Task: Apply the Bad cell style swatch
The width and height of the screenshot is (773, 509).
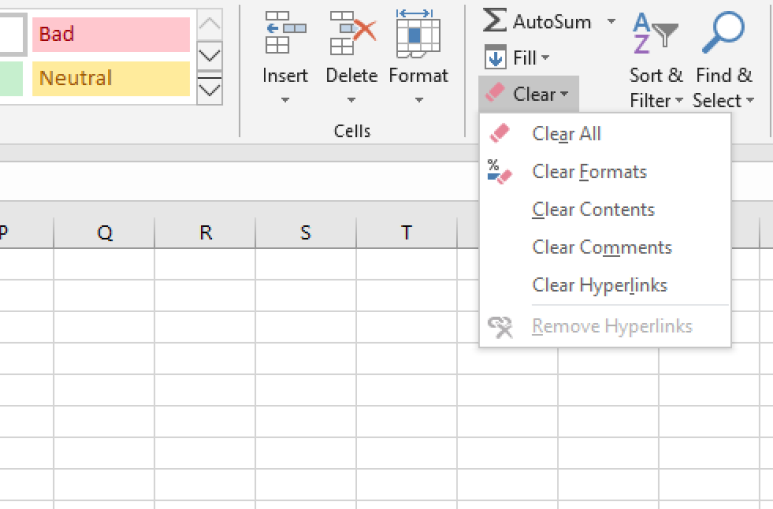Action: 111,34
